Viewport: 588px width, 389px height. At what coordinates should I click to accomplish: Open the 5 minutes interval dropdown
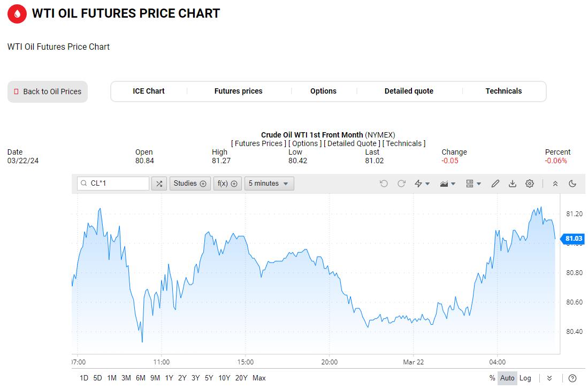point(269,184)
